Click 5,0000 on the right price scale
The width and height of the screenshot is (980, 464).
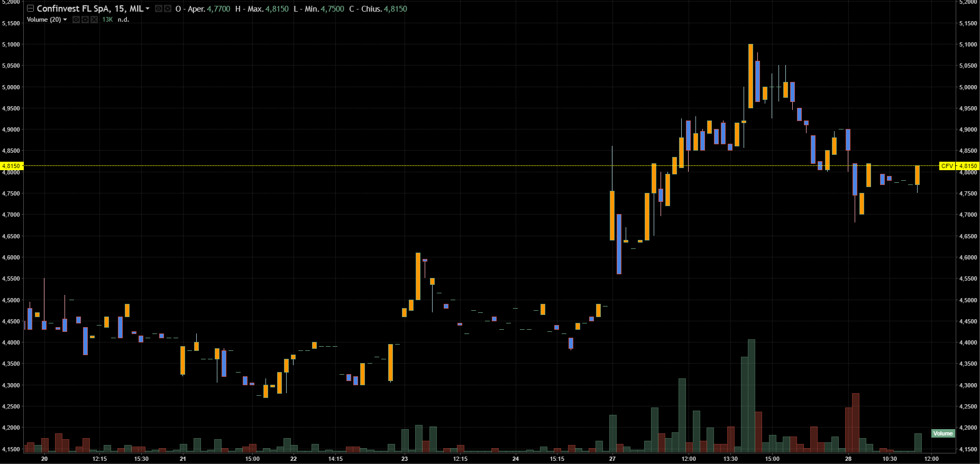point(968,87)
